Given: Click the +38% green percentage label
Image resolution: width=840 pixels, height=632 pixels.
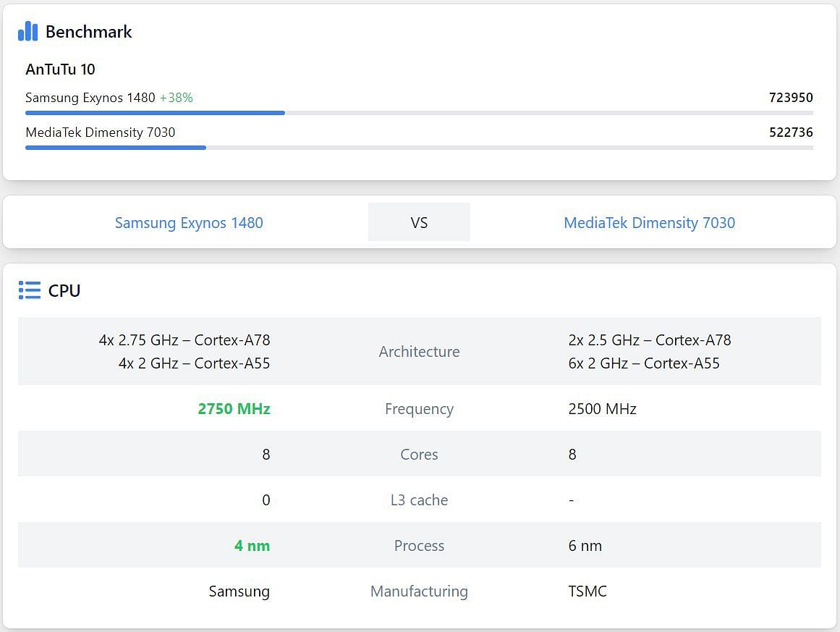Looking at the screenshot, I should (177, 98).
